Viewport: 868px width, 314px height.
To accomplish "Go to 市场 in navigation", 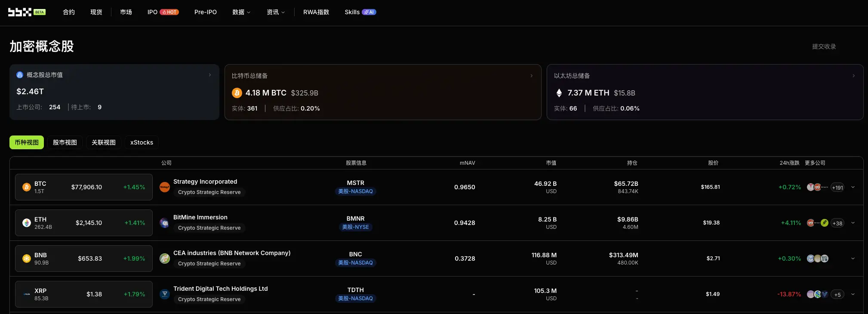I will (x=126, y=12).
